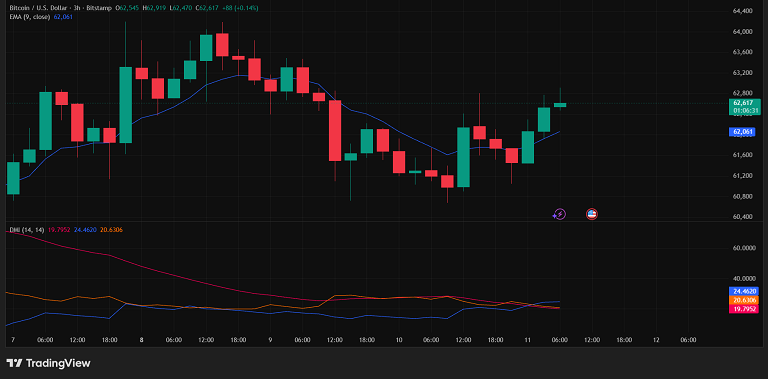The height and width of the screenshot is (379, 768).
Task: Select the EMA (9, close) indicator legend
Action: click(x=29, y=17)
